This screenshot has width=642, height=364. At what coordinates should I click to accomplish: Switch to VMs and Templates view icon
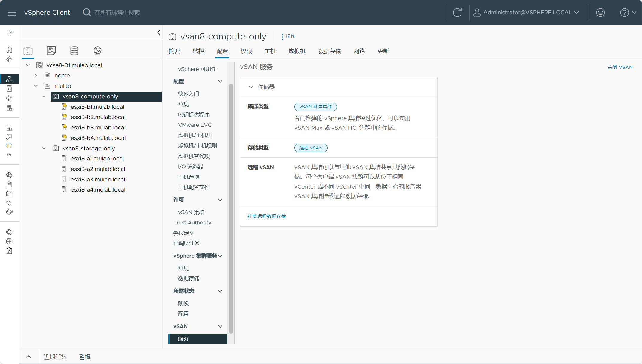51,51
